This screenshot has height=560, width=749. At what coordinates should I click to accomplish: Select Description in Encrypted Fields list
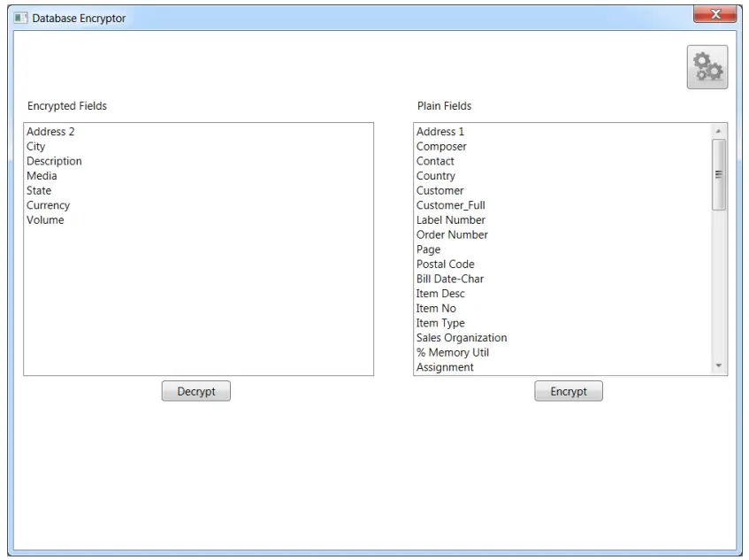point(54,161)
